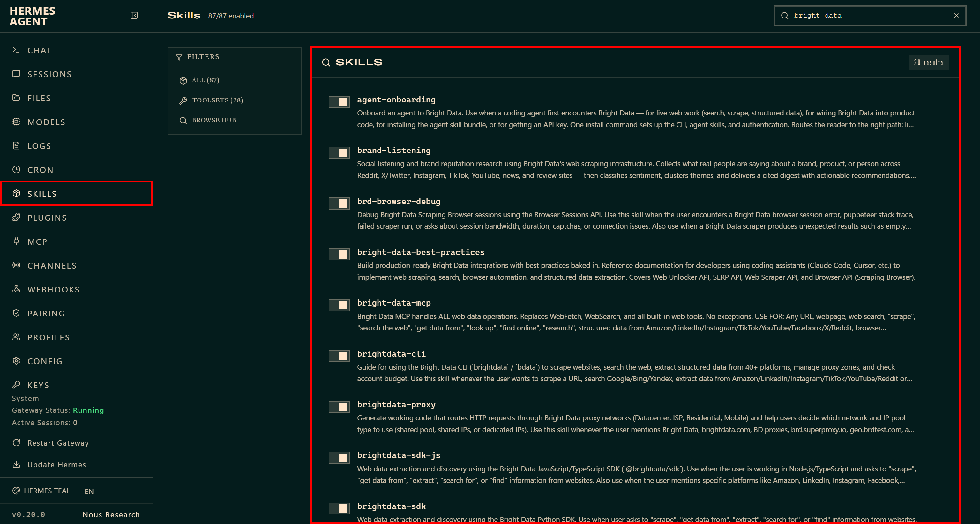Click the brightdata-sdk-js skill name
The width and height of the screenshot is (980, 524).
coord(398,455)
